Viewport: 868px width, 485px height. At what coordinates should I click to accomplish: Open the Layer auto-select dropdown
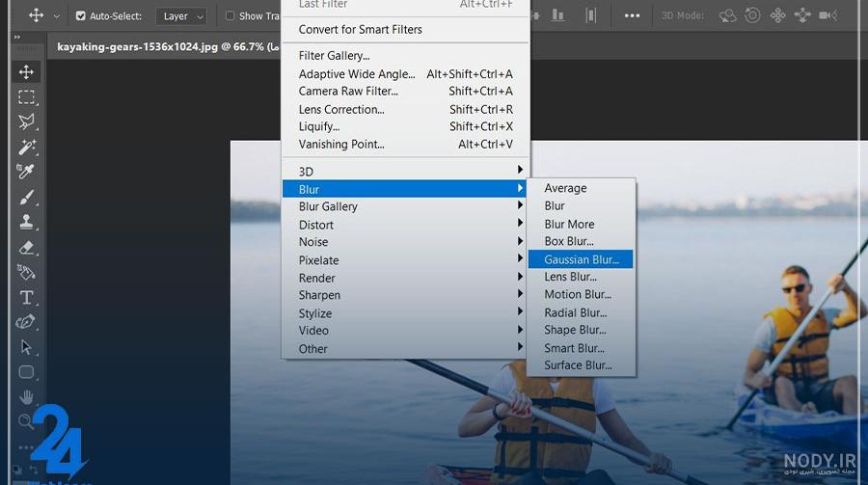(x=181, y=16)
